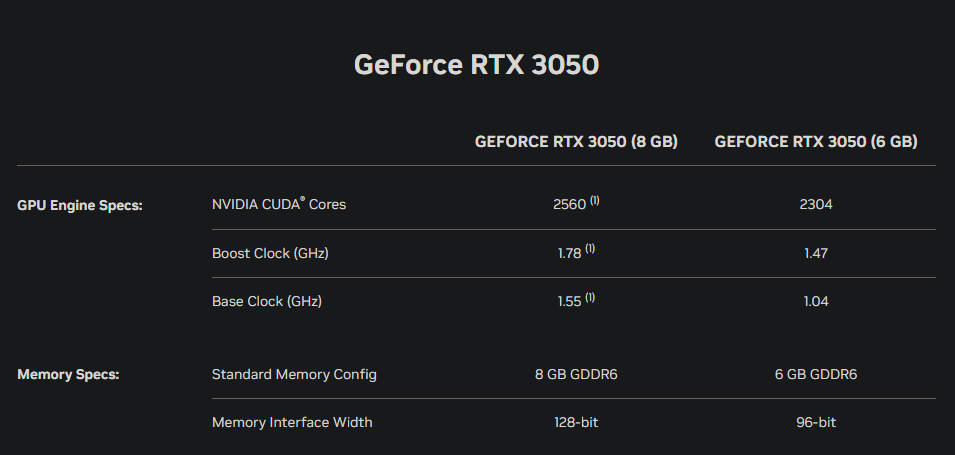Click the 1.47 boost clock value
This screenshot has width=955, height=455.
816,253
